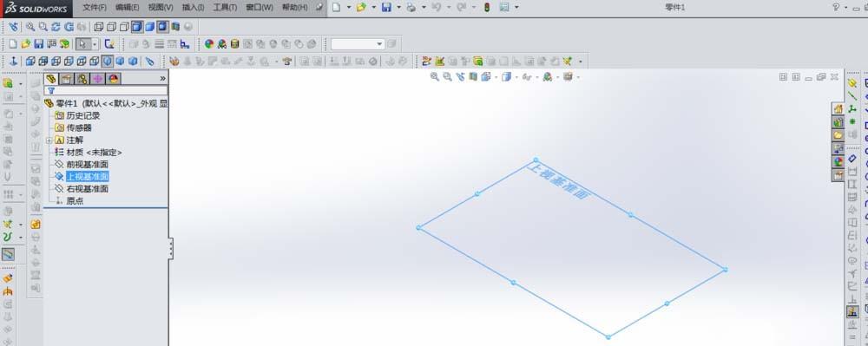The width and height of the screenshot is (868, 346).
Task: Open SolidWorks Resources in task pane
Action: tap(838, 109)
